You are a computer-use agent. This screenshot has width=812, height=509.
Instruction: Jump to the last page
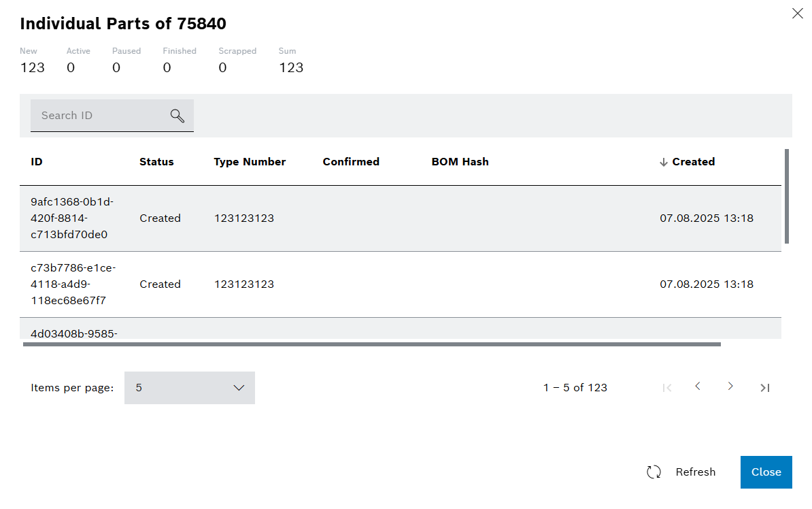tap(765, 388)
